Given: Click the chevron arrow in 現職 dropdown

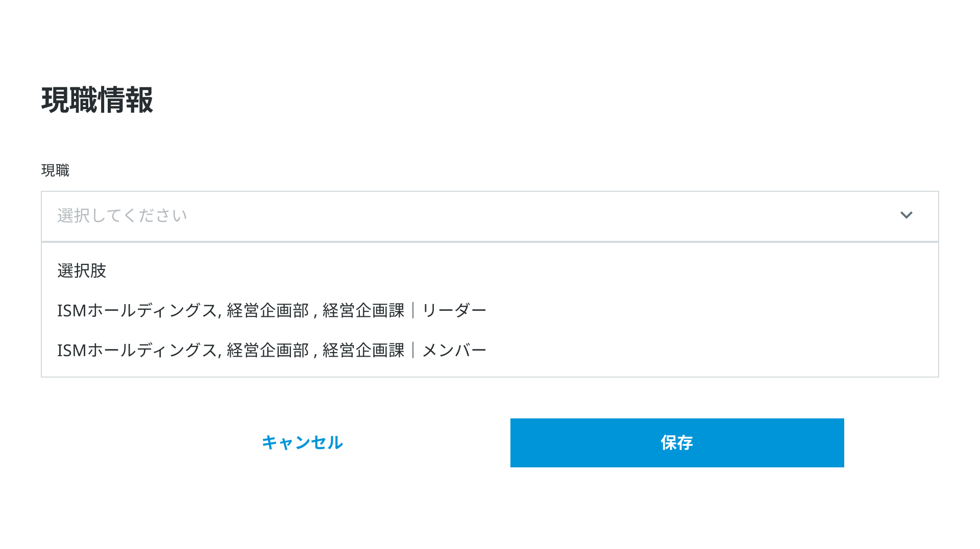Looking at the screenshot, I should click(906, 215).
